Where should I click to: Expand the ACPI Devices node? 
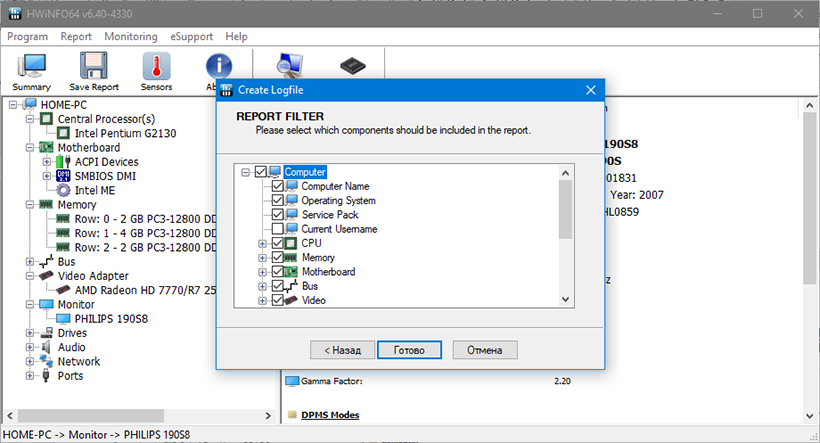point(47,162)
